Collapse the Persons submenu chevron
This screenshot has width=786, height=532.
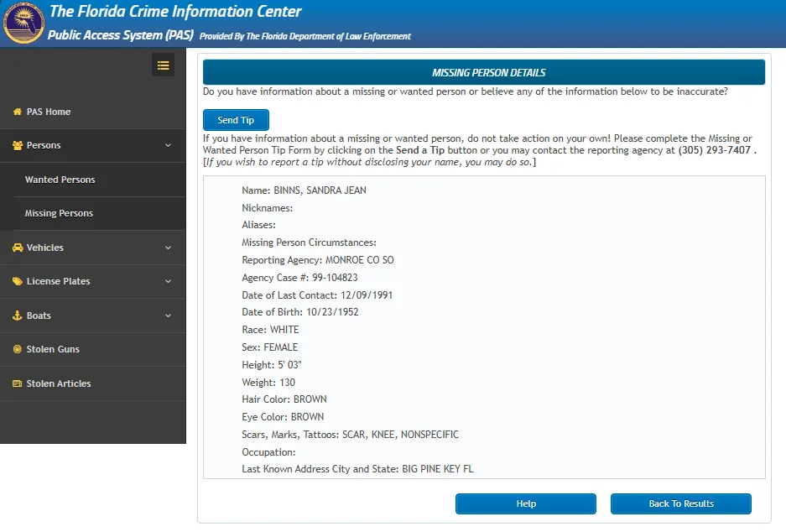168,145
